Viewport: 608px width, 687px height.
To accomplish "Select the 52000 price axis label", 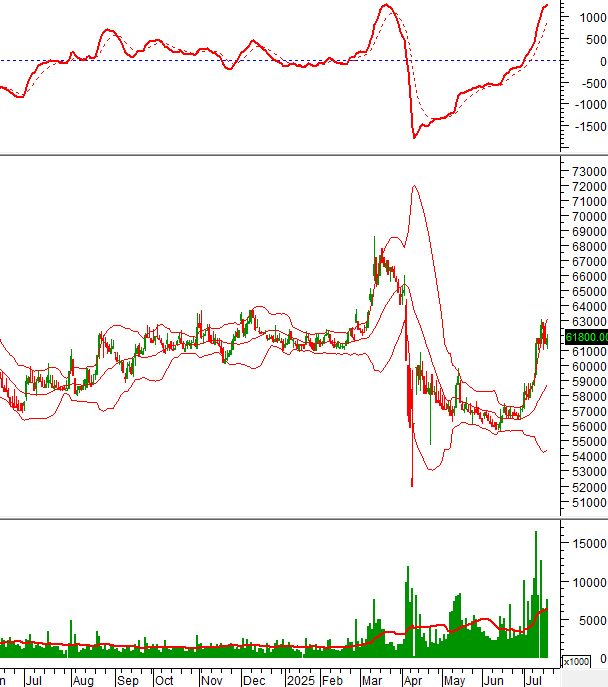I will [x=589, y=487].
